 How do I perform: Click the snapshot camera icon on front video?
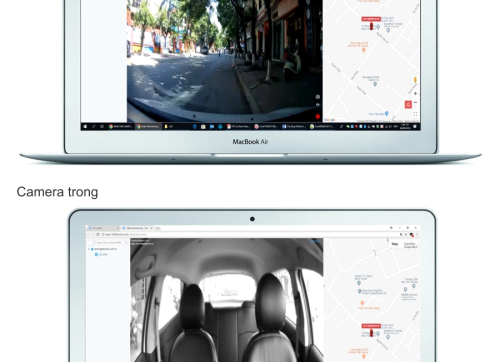[x=318, y=97]
